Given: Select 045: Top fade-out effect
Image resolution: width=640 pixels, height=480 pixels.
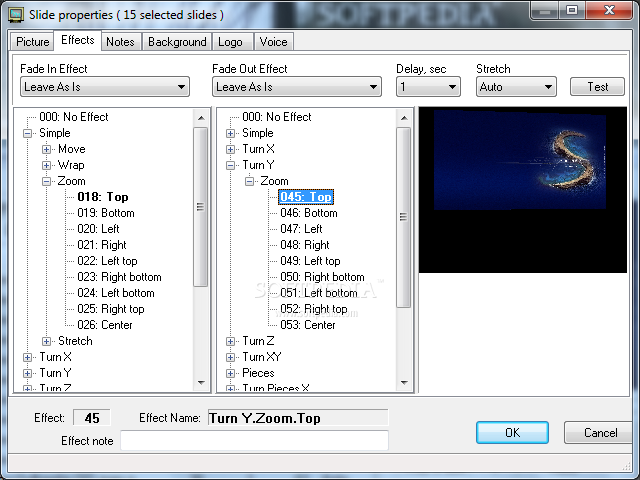Looking at the screenshot, I should click(x=306, y=197).
